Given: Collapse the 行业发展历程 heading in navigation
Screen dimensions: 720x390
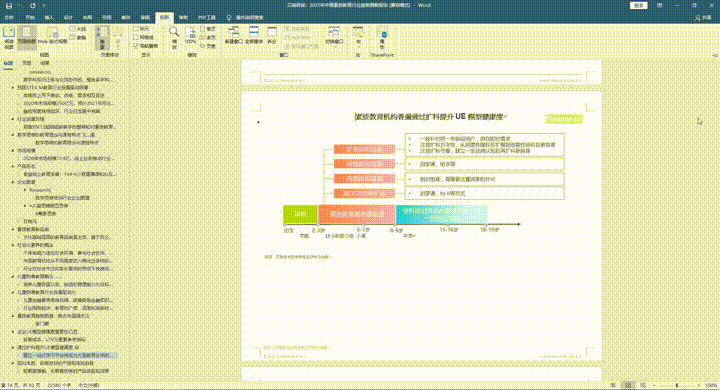Looking at the screenshot, I should click(x=13, y=119).
